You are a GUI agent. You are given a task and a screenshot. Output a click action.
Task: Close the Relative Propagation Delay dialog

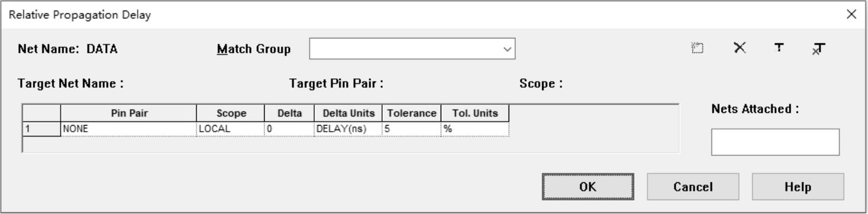point(851,14)
